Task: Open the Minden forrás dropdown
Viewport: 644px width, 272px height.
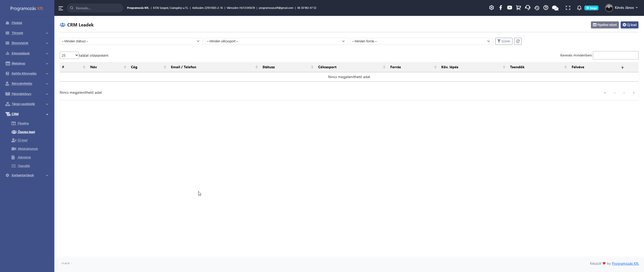Action: [x=422, y=41]
